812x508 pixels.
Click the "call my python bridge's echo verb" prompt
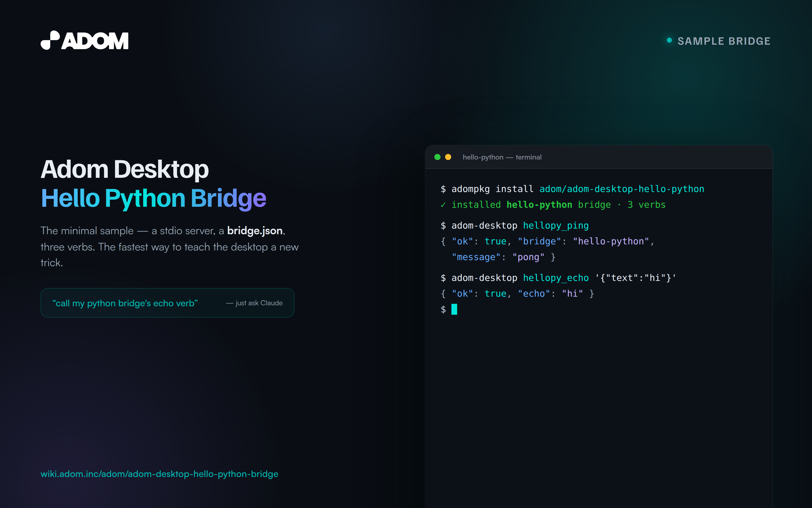[x=125, y=303]
